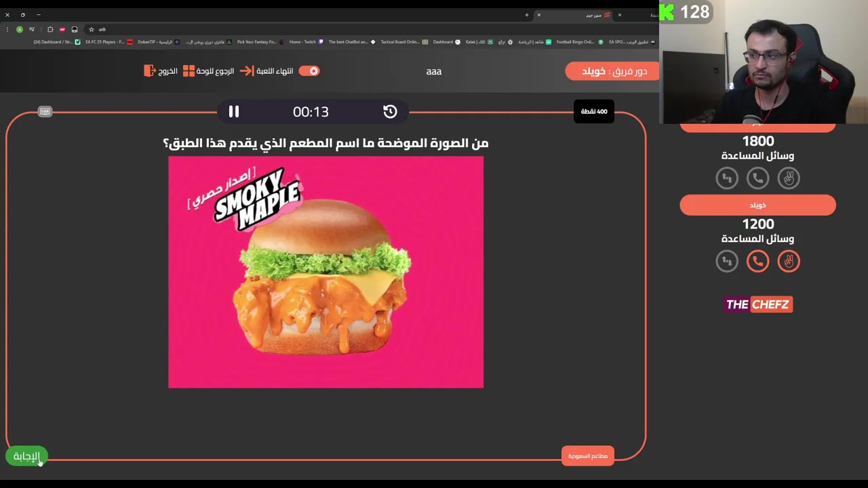Click the دور فريق : خويلد turn indicator
This screenshot has width=868, height=488.
612,71
